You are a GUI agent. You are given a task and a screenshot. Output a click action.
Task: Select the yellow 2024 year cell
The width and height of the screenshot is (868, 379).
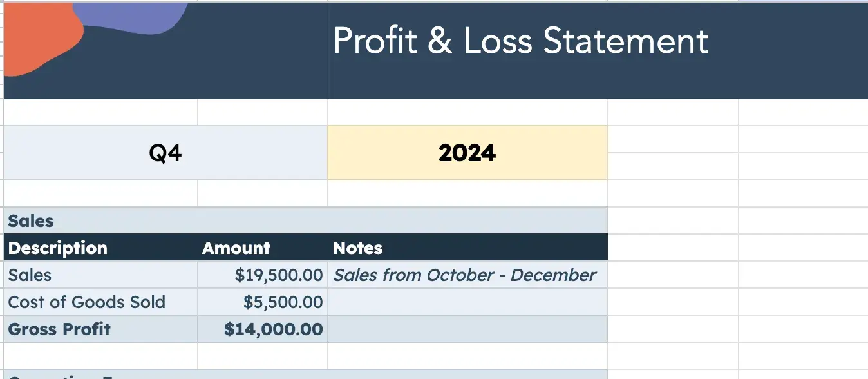pyautogui.click(x=467, y=153)
